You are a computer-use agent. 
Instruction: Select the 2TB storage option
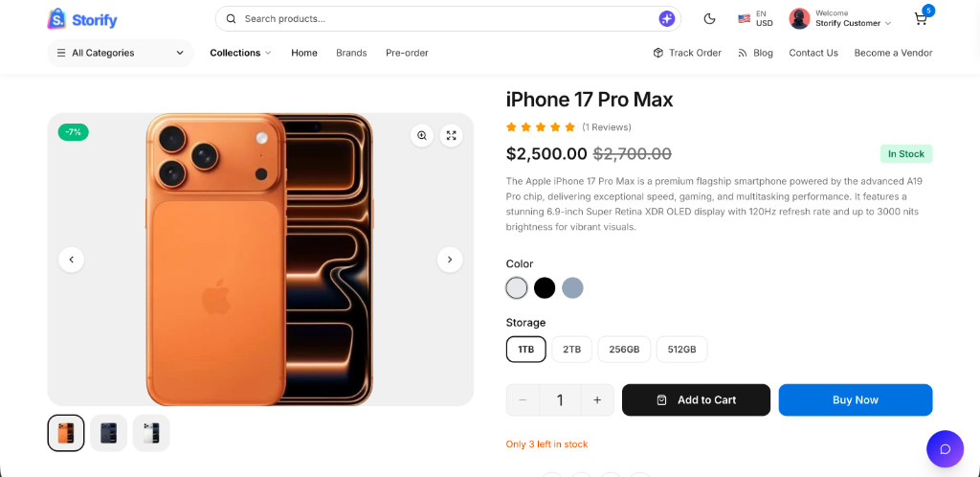click(x=572, y=350)
